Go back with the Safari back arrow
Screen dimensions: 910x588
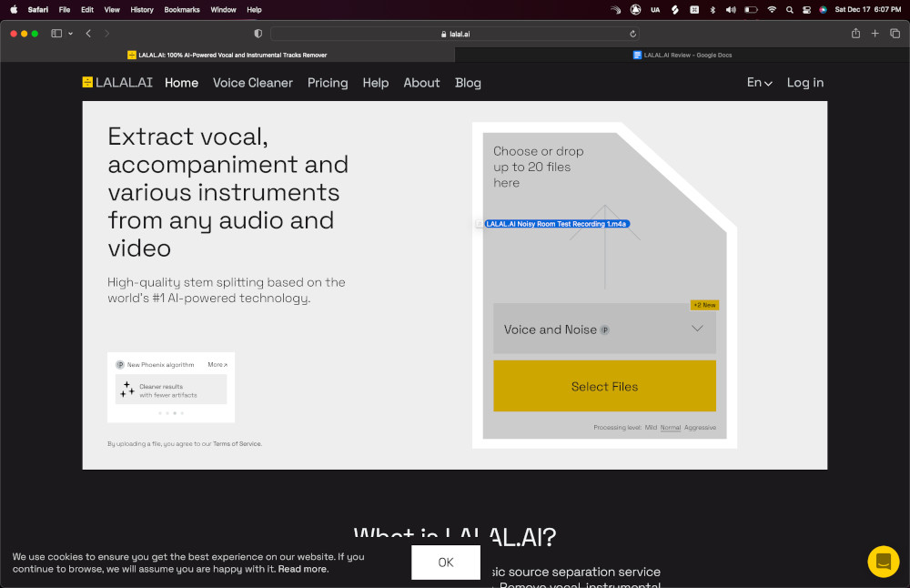[88, 34]
